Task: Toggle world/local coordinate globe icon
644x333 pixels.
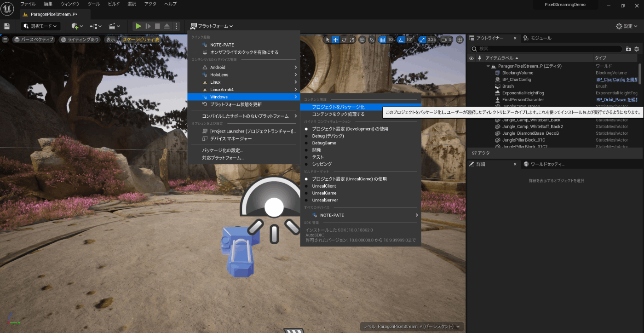Action: pyautogui.click(x=362, y=40)
